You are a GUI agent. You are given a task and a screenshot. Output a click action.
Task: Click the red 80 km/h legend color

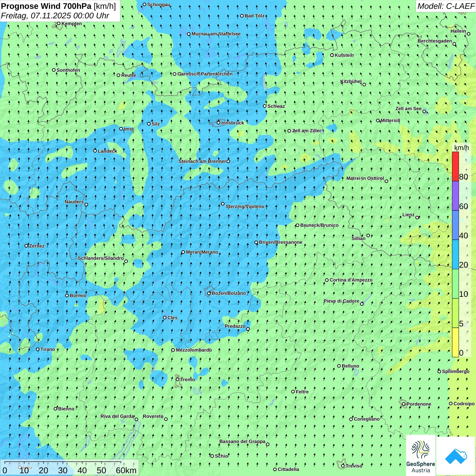click(x=455, y=166)
